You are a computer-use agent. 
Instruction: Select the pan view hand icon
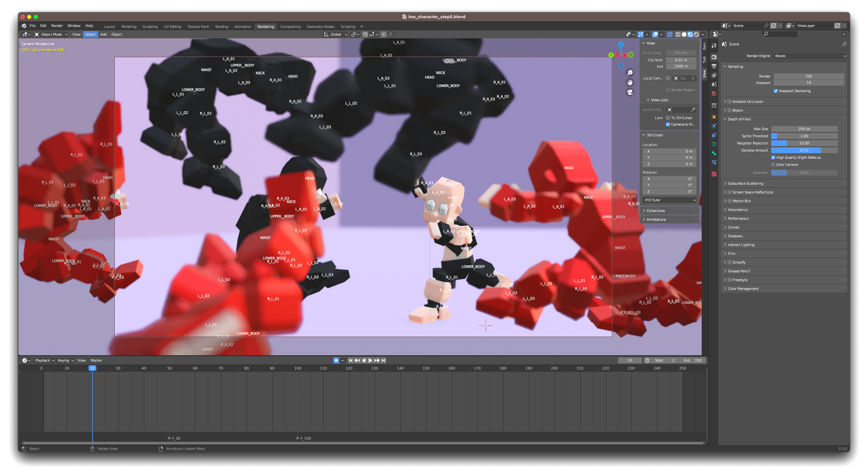click(x=630, y=82)
